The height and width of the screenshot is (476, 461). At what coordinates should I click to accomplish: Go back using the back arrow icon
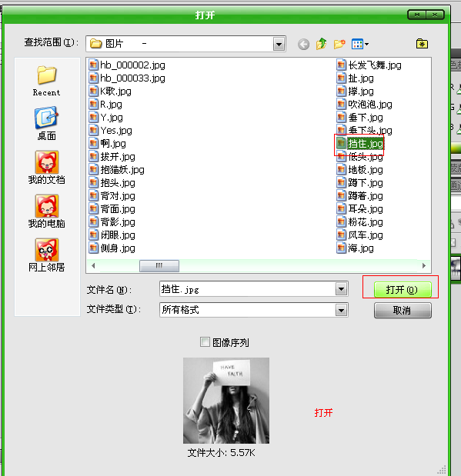coord(303,45)
